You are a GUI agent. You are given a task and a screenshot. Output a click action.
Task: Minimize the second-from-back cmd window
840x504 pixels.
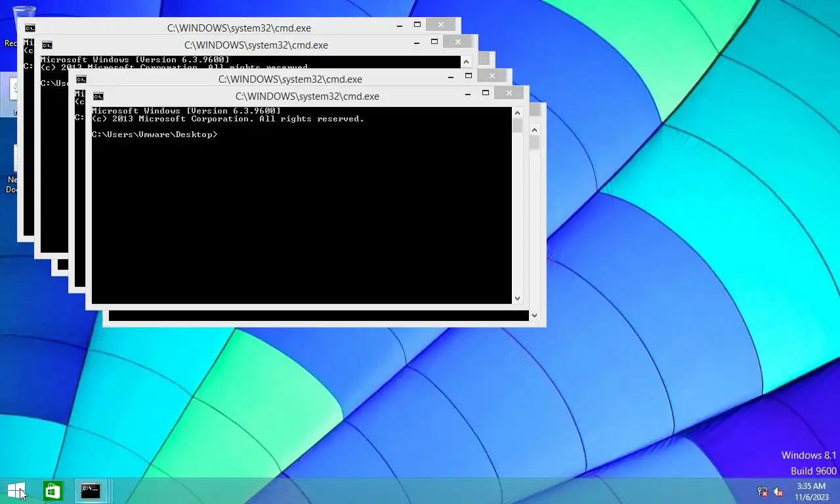point(417,43)
